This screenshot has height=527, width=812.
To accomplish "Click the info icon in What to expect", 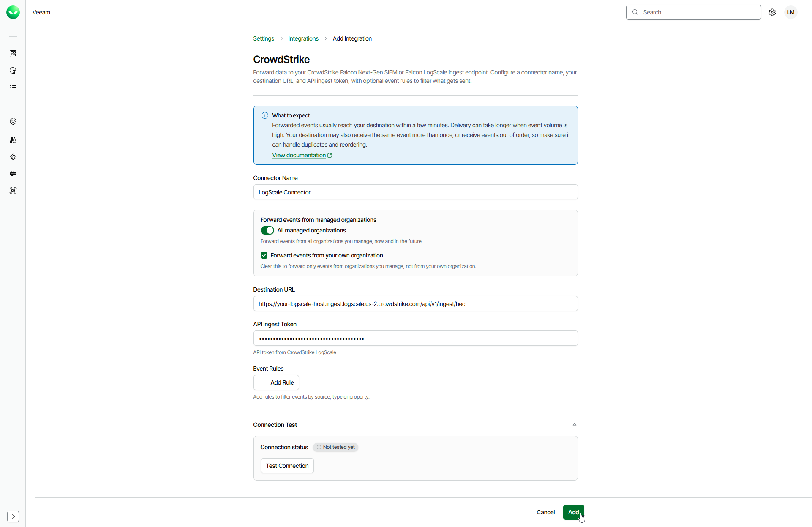I will click(x=265, y=115).
